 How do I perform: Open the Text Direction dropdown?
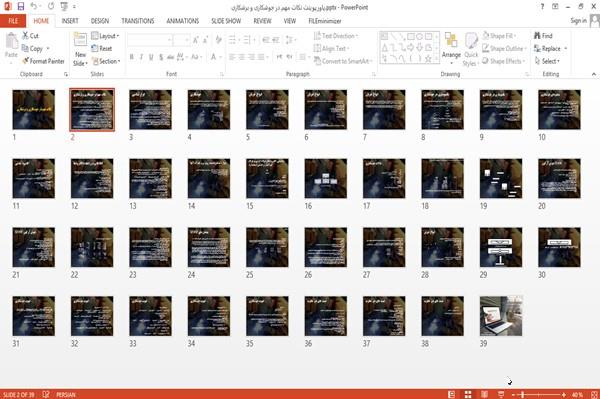coord(336,36)
